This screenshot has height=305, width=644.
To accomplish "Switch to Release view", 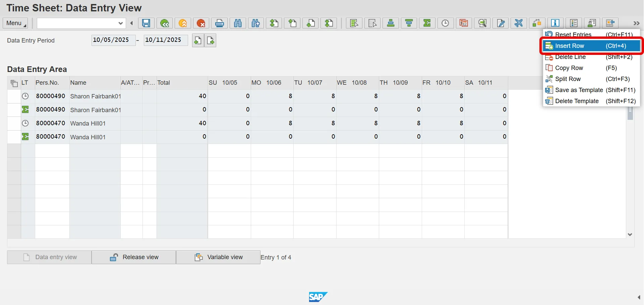I will 134,257.
